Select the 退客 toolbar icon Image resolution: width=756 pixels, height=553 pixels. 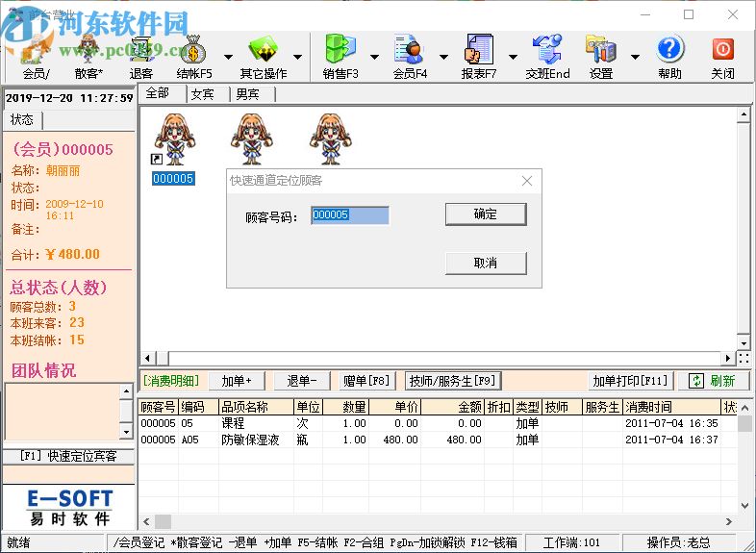click(x=140, y=58)
